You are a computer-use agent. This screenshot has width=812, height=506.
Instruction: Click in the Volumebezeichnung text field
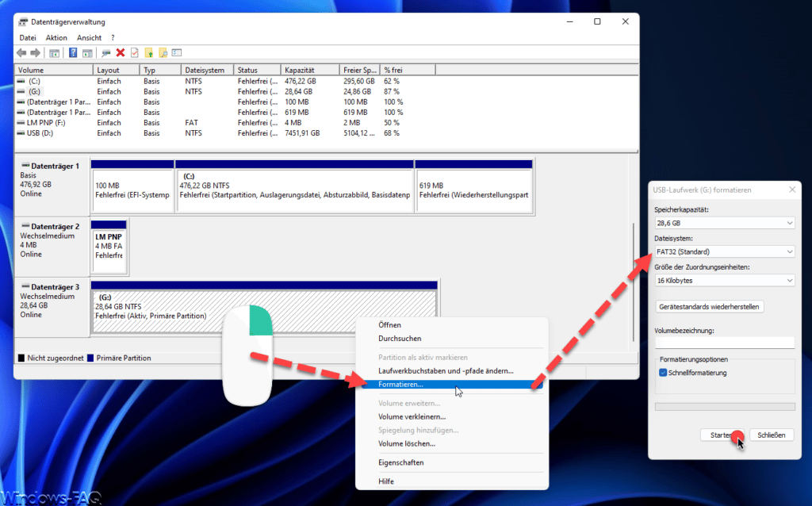click(x=725, y=343)
